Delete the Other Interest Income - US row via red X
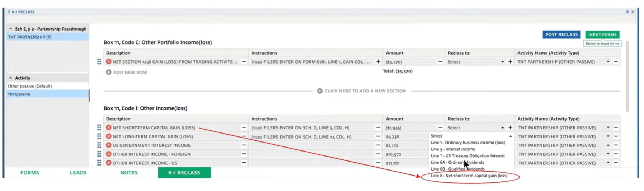Screen dimensions: 644x191 108,163
